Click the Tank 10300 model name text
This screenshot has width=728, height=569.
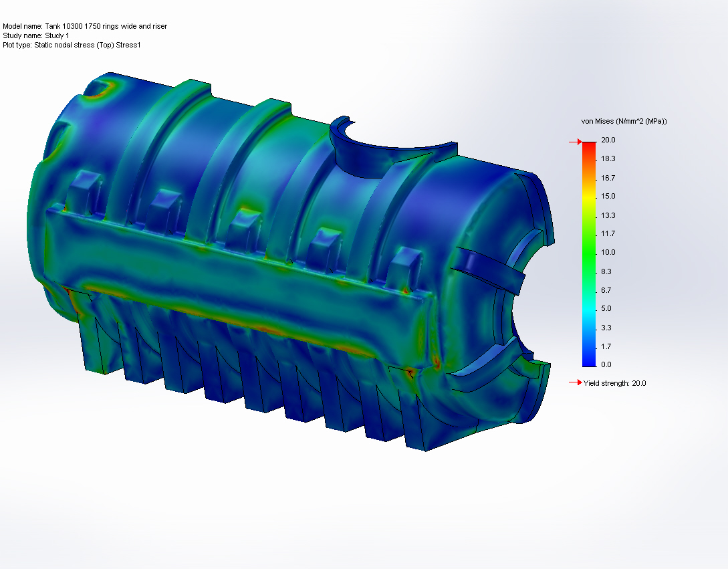[x=86, y=26]
